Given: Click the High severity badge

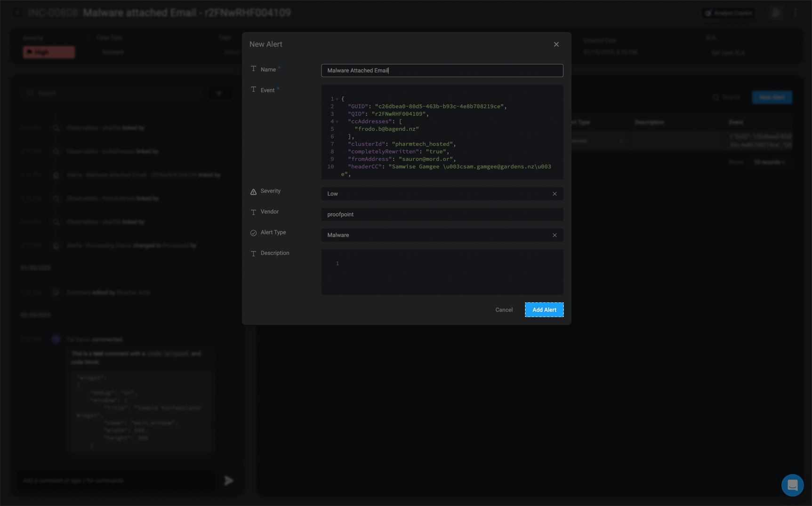Looking at the screenshot, I should pyautogui.click(x=49, y=52).
